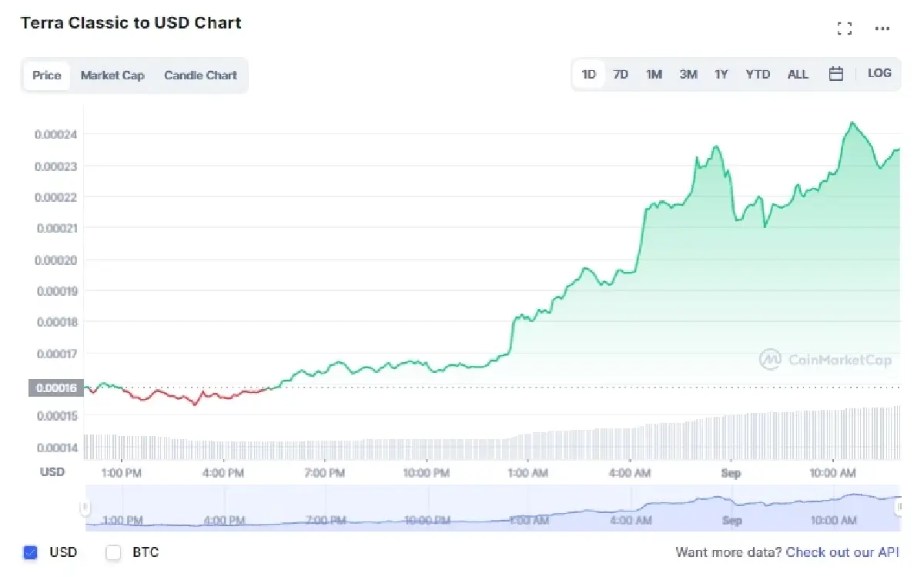Open the chart options ellipsis menu
This screenshot has height=577, width=924.
(882, 29)
